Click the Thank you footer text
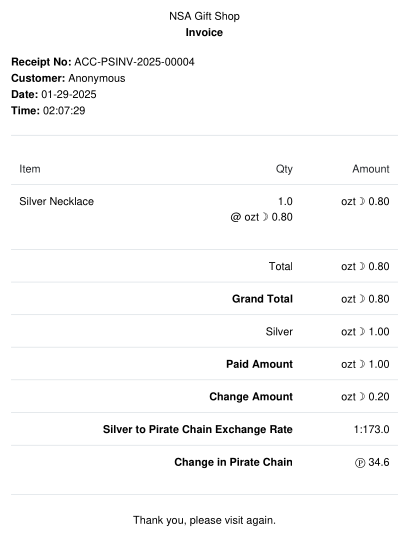Image resolution: width=404 pixels, height=538 pixels. click(x=204, y=521)
